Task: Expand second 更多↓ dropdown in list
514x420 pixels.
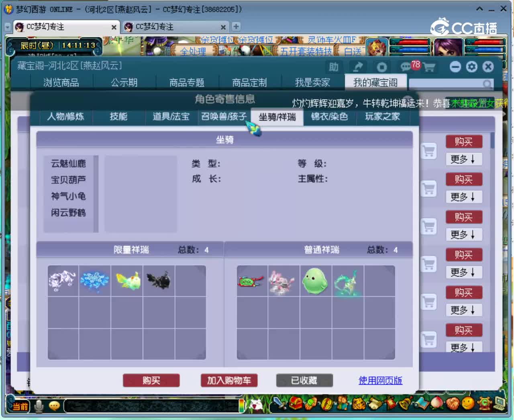Action: pos(463,197)
